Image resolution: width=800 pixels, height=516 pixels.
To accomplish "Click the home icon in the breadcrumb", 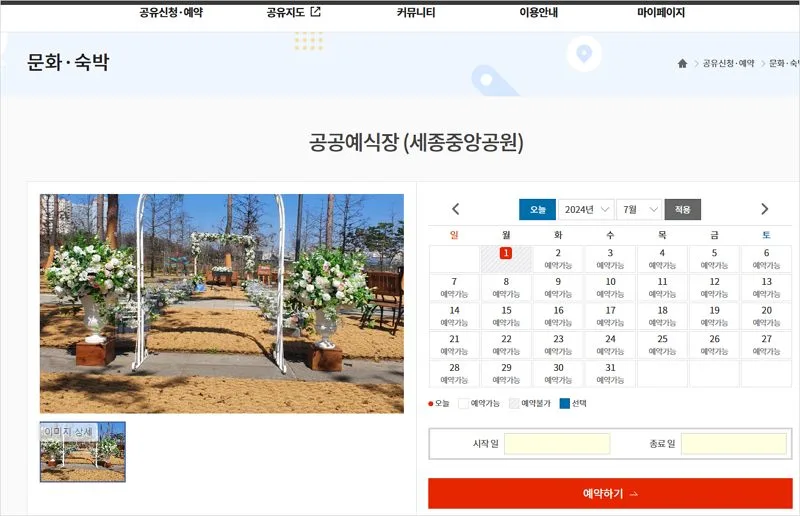I will pyautogui.click(x=682, y=63).
